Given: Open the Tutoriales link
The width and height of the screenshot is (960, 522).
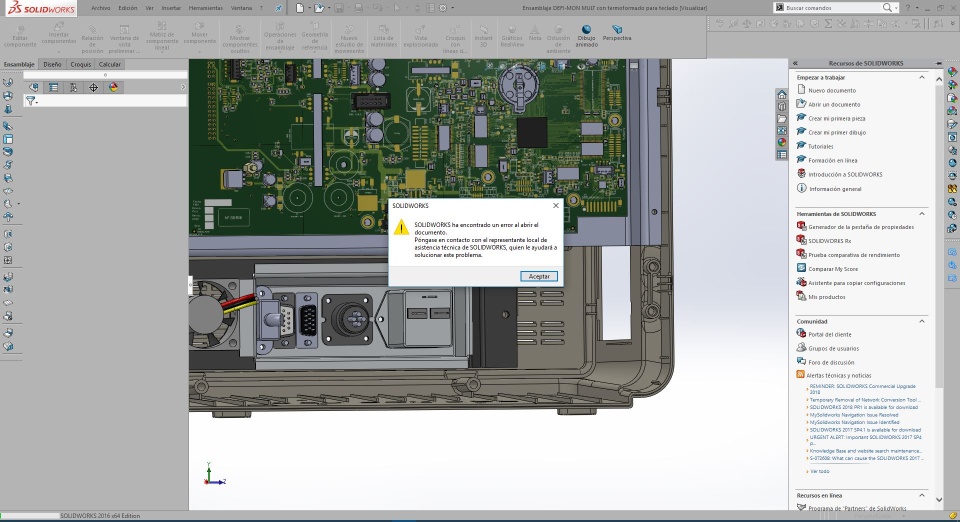Looking at the screenshot, I should (821, 146).
